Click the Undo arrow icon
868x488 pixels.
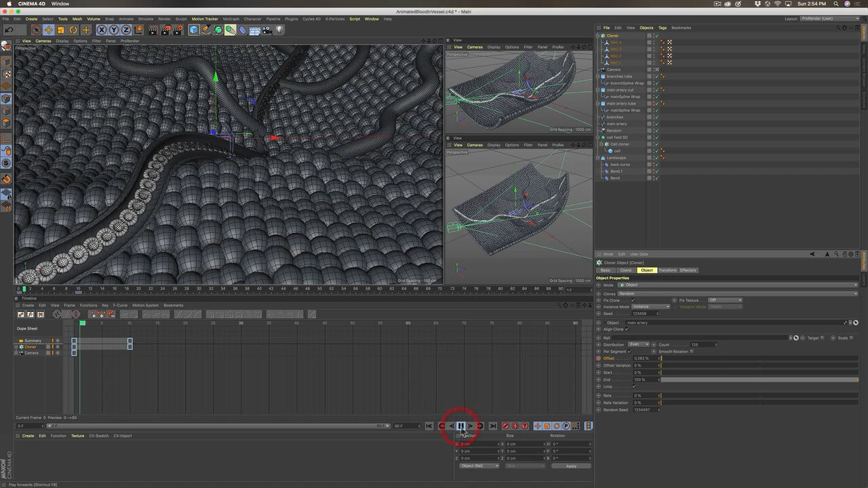pyautogui.click(x=9, y=30)
